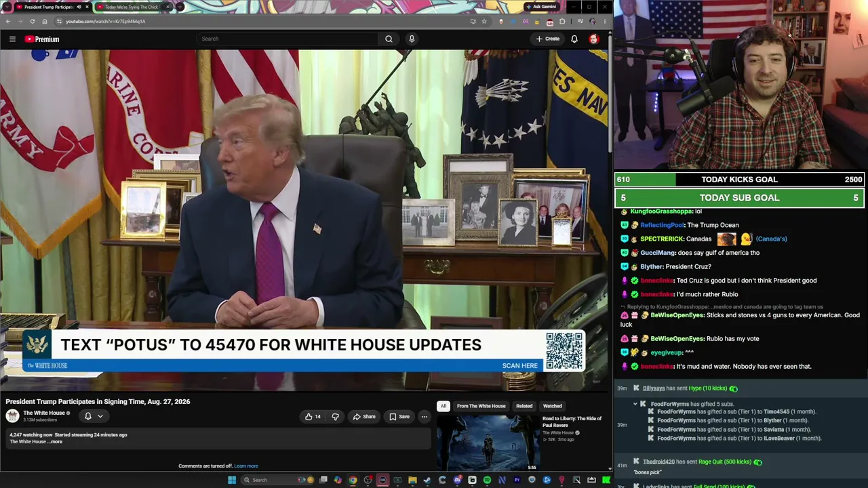Open the YouTube guide hamburger menu

click(12, 39)
